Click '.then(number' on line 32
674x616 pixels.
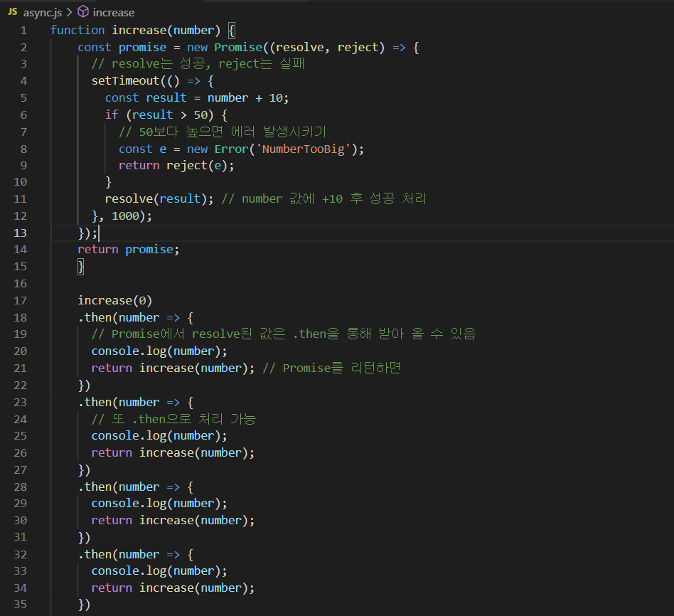pyautogui.click(x=119, y=555)
